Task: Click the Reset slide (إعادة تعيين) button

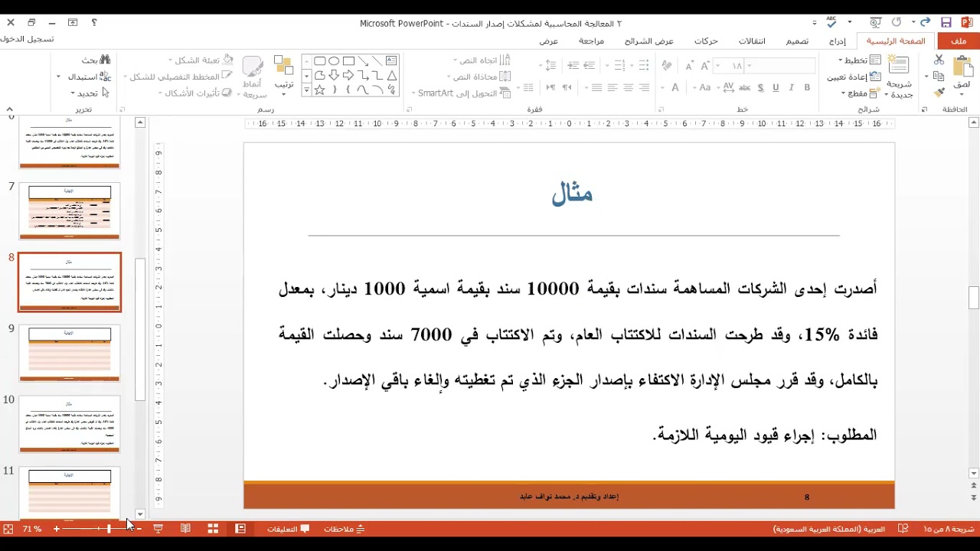Action: click(854, 77)
